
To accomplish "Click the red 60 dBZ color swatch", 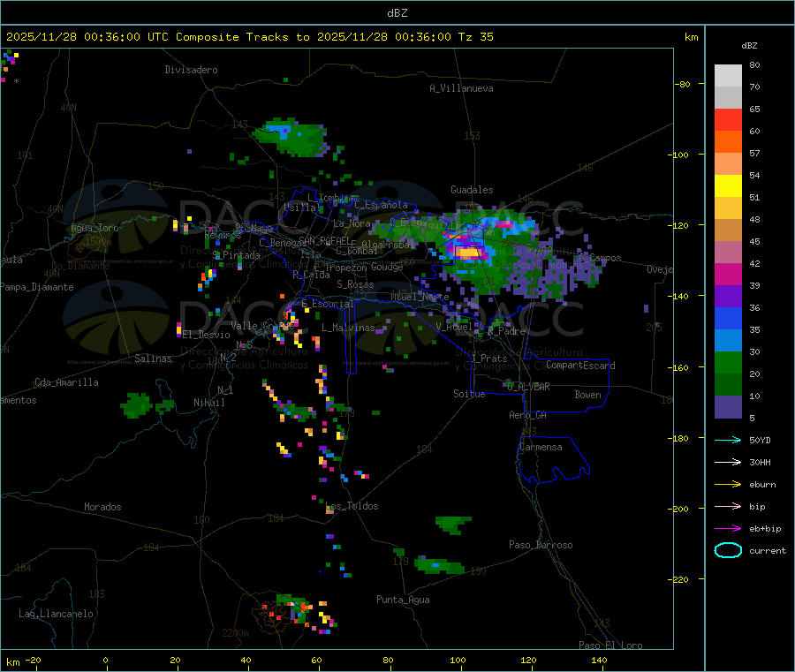I will [728, 119].
